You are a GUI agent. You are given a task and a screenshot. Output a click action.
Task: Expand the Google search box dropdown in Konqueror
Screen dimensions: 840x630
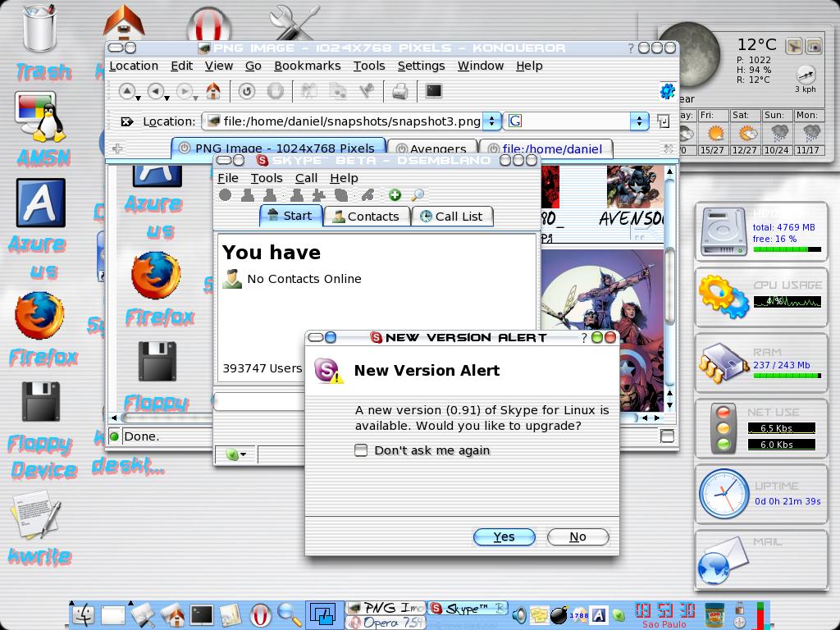pyautogui.click(x=638, y=121)
